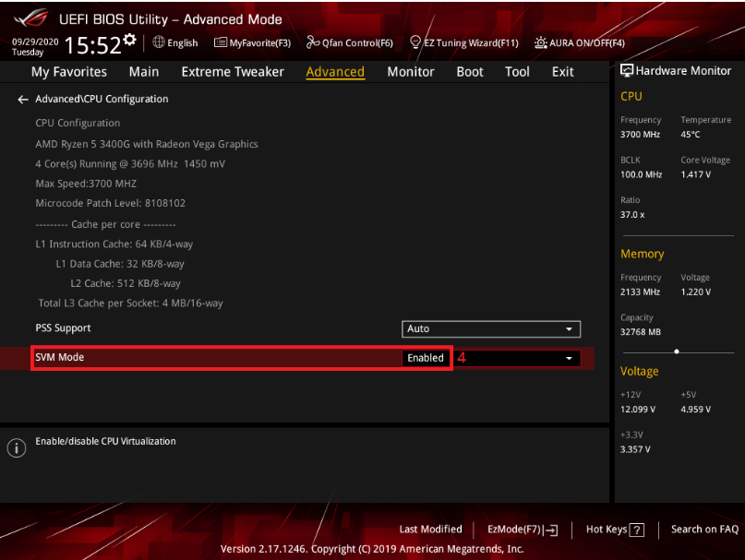
Task: Open the Monitor tab
Action: (410, 71)
